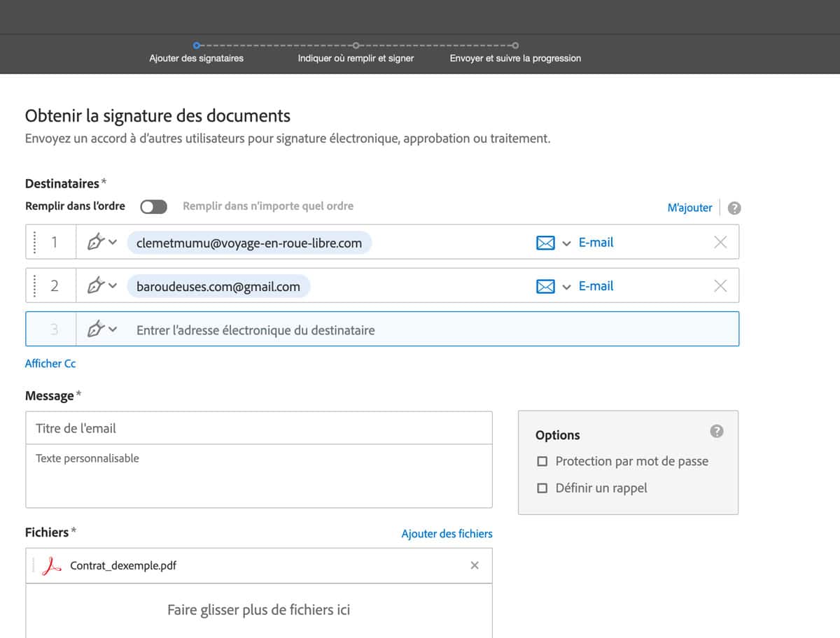Open signer role dropdown for recipient 2
The height and width of the screenshot is (638, 840).
pos(101,286)
